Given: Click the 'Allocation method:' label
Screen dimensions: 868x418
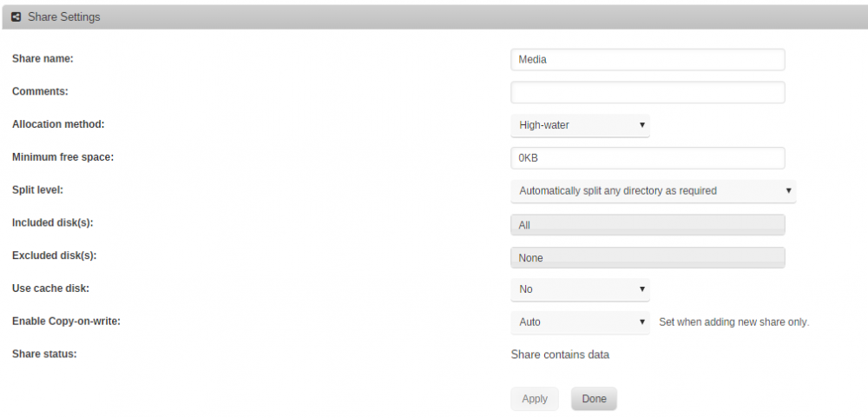Looking at the screenshot, I should tap(58, 124).
